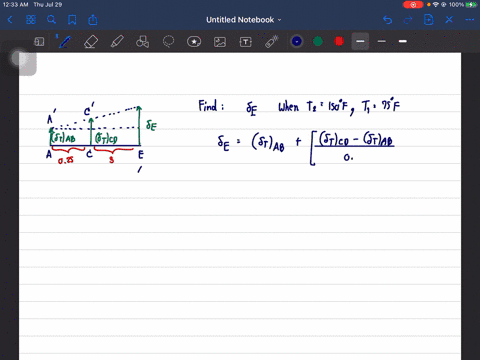The width and height of the screenshot is (480, 360).
Task: Insert an image with the Image tool
Action: coord(220,42)
